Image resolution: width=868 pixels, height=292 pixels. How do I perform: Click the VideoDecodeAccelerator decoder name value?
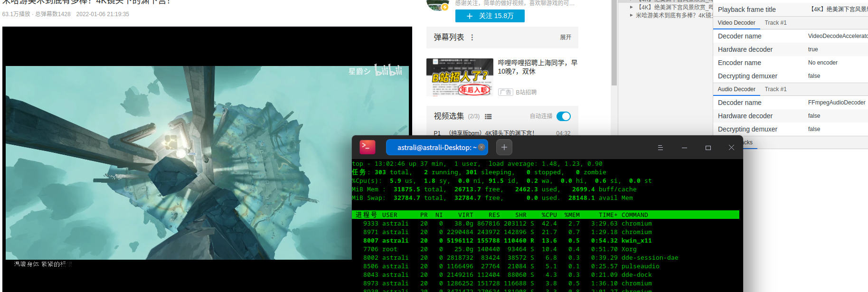point(838,36)
